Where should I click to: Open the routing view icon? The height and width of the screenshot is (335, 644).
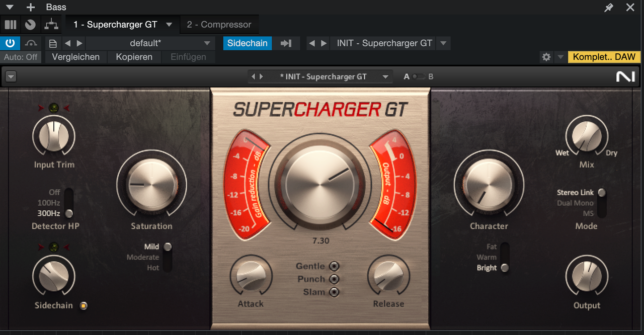[x=51, y=25]
